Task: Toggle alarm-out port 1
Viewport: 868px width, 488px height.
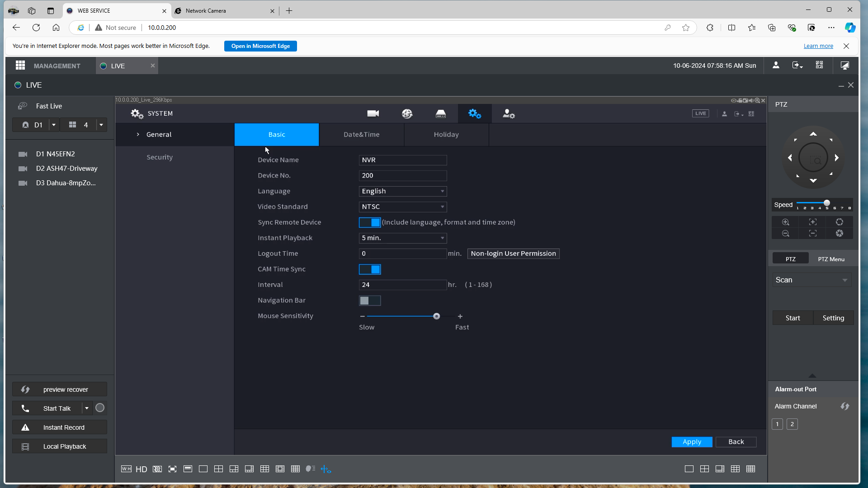Action: click(777, 424)
